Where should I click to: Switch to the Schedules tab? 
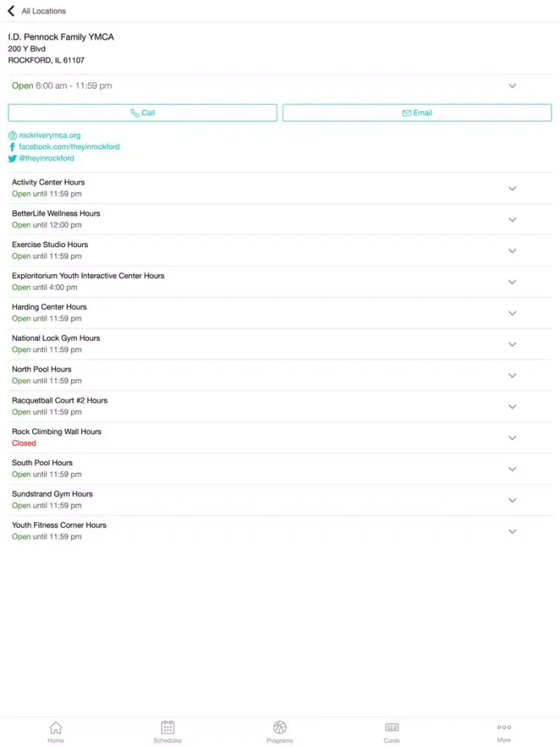pyautogui.click(x=167, y=731)
